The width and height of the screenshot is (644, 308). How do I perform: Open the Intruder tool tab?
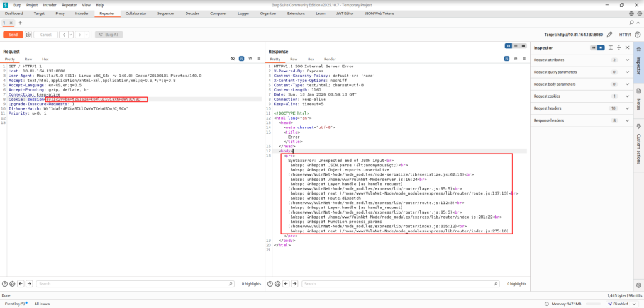82,13
